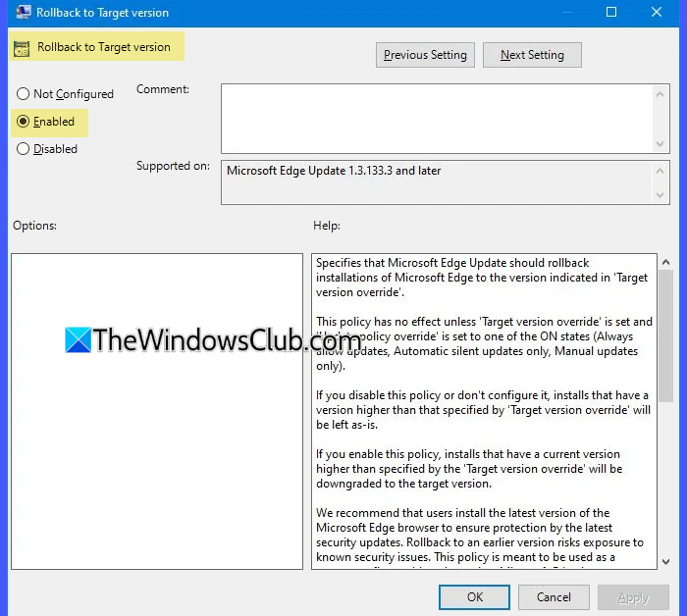
Task: Click Help pane scrollbar up arrow
Action: (x=666, y=262)
